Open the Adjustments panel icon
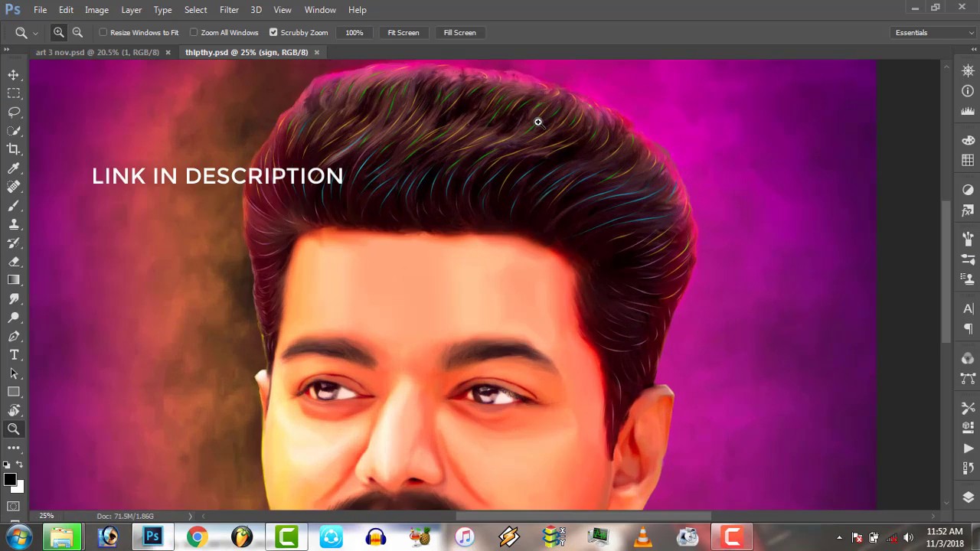980x551 pixels. [x=968, y=190]
